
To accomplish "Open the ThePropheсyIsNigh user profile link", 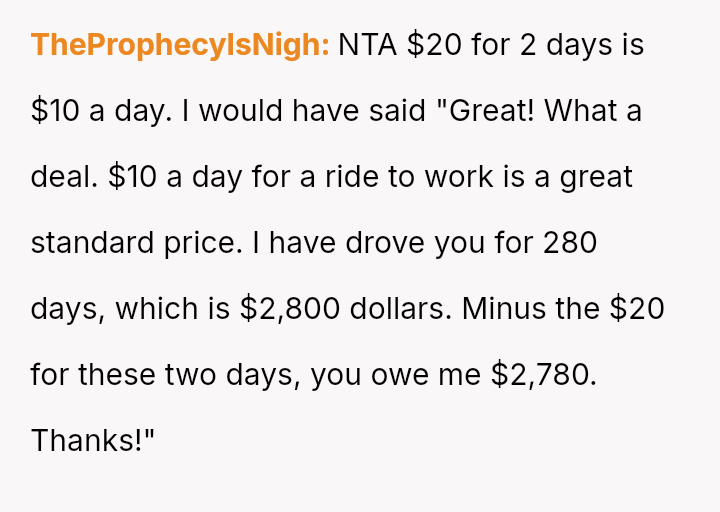I will (x=180, y=45).
